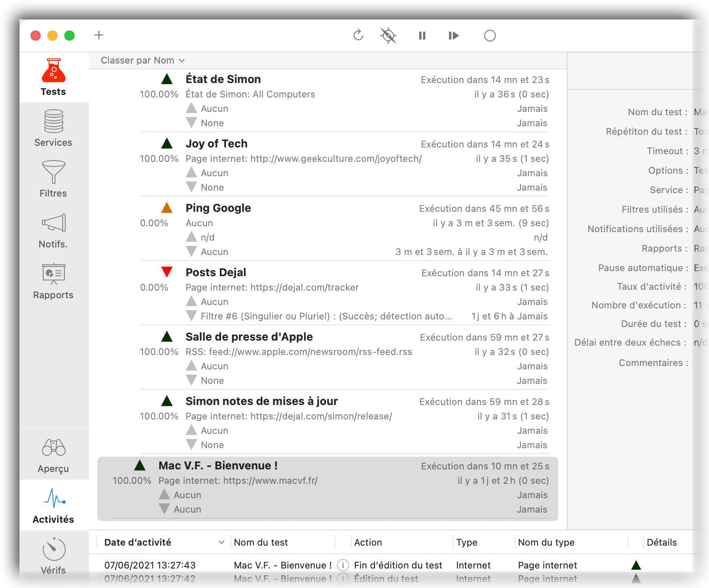Viewport: 709px width, 588px height.
Task: Click Exécution dans 45 mn et 56 s text
Action: coord(484,209)
